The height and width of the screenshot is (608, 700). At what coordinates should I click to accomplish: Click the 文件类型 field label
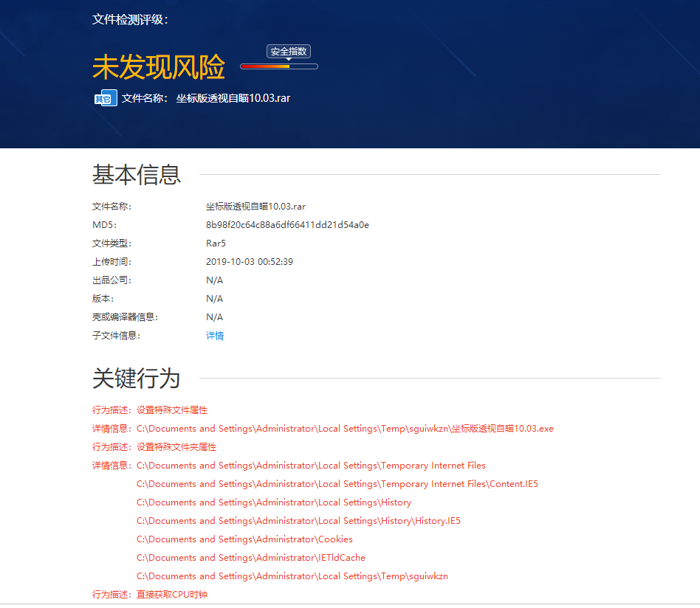pos(111,243)
